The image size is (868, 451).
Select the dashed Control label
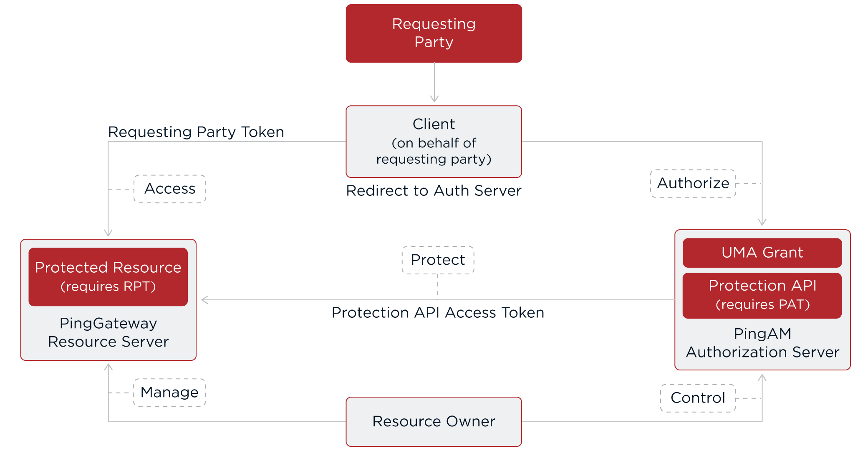pyautogui.click(x=698, y=398)
